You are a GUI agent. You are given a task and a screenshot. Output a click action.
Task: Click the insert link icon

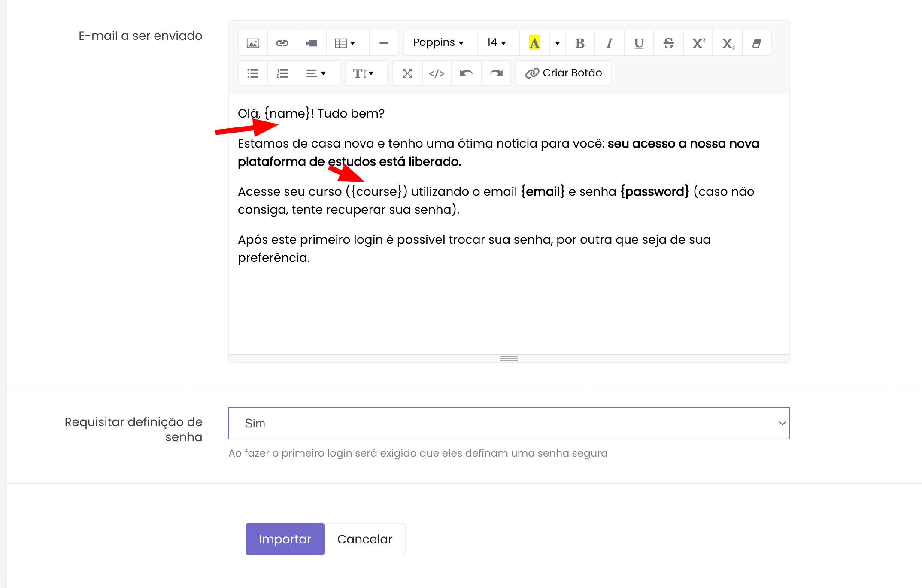(x=282, y=43)
